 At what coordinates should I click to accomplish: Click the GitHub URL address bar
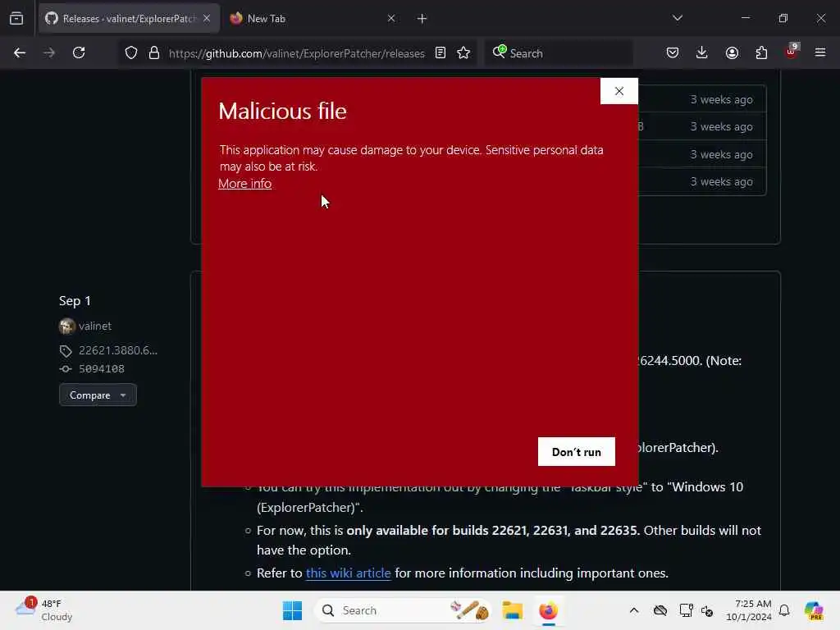[x=296, y=53]
